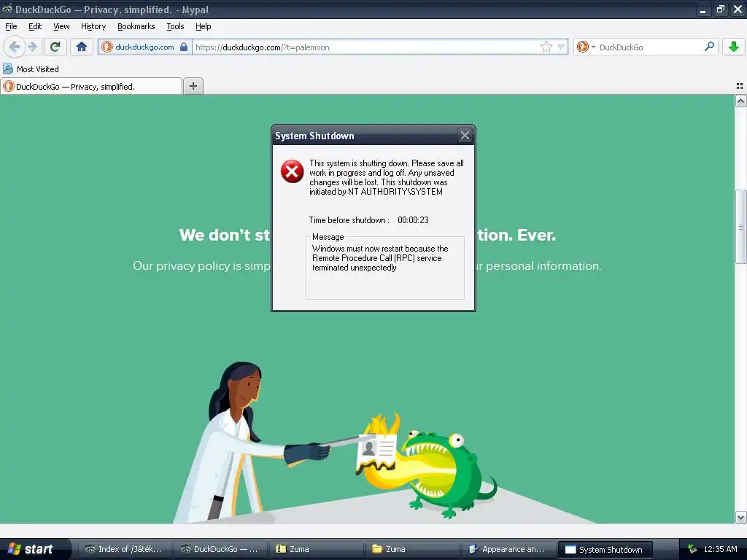Switch to the Index of /Játék taskbar window

(x=124, y=549)
